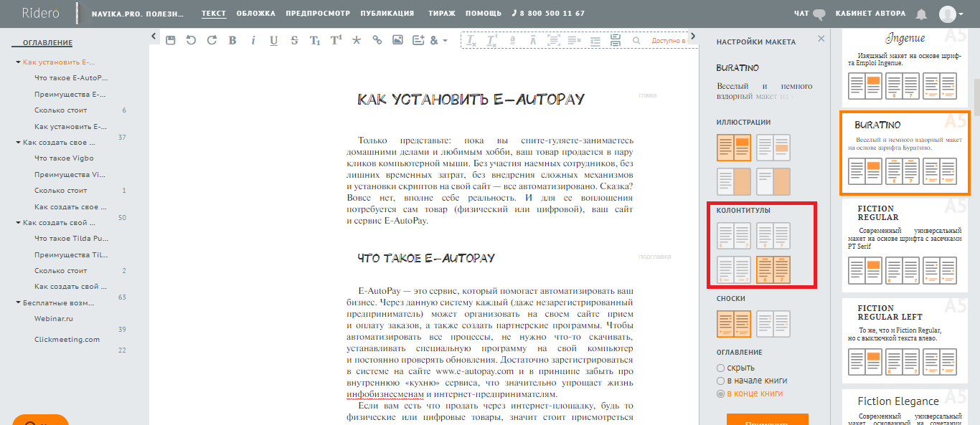Open user avatar account dropdown
Image resolution: width=980 pixels, height=425 pixels.
click(x=952, y=14)
